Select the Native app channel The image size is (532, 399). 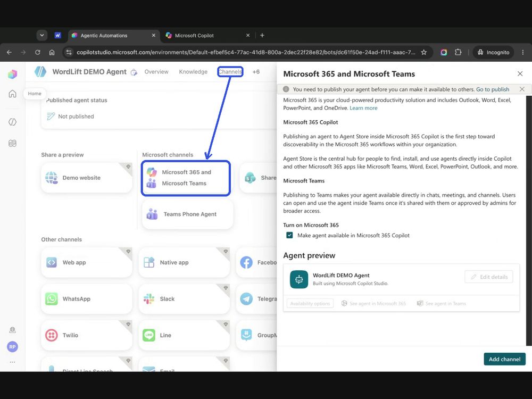coord(184,262)
